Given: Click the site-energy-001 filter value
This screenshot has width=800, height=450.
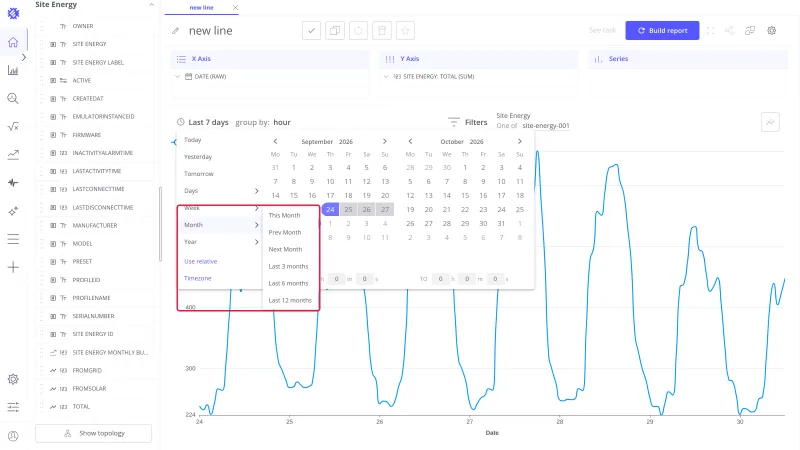Looking at the screenshot, I should pos(545,126).
